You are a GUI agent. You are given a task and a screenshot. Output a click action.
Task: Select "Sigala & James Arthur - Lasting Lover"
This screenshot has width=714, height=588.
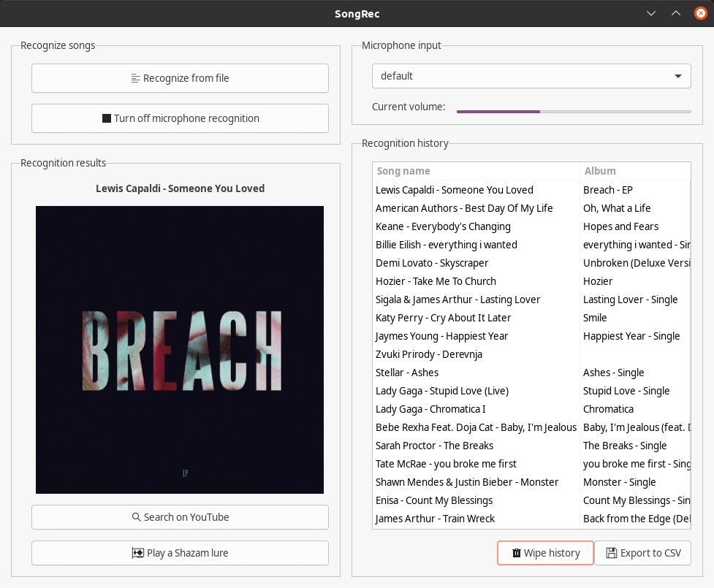531,299
